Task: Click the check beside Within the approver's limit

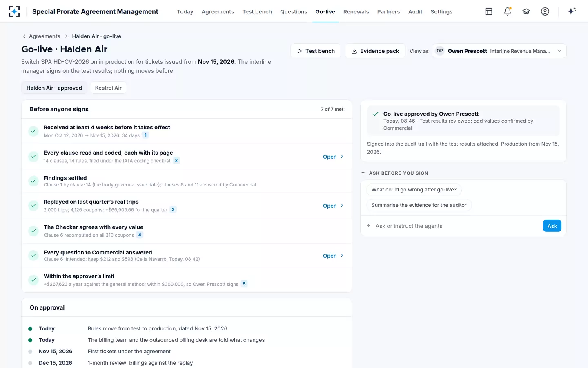Action: point(33,280)
